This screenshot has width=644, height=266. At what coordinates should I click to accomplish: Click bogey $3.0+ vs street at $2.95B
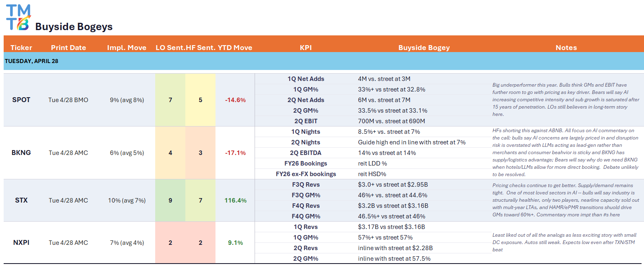pyautogui.click(x=393, y=184)
